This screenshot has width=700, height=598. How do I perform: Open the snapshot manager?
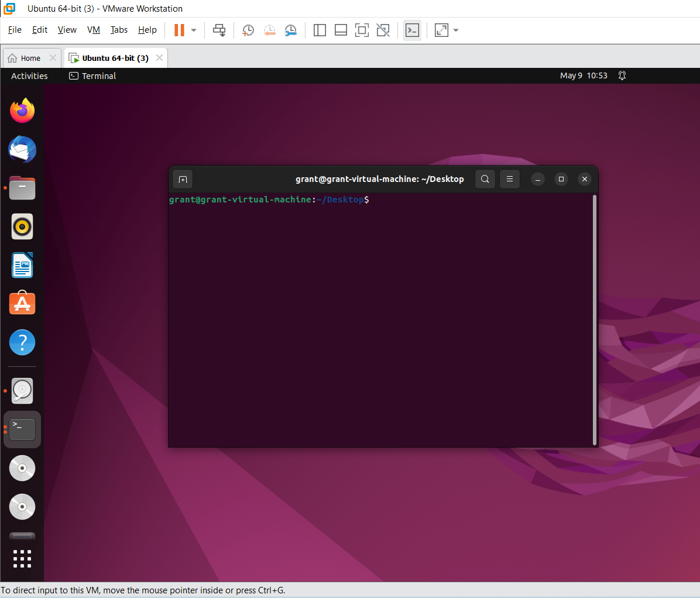coord(291,30)
